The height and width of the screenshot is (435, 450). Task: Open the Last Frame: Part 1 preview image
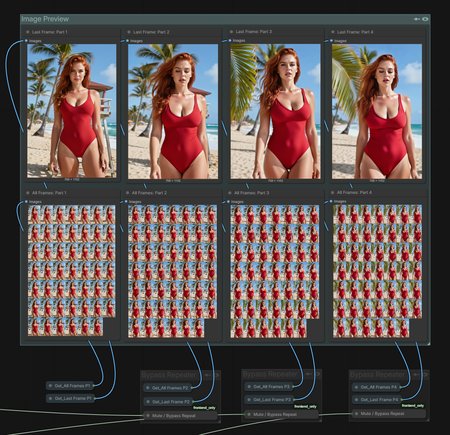[x=72, y=111]
